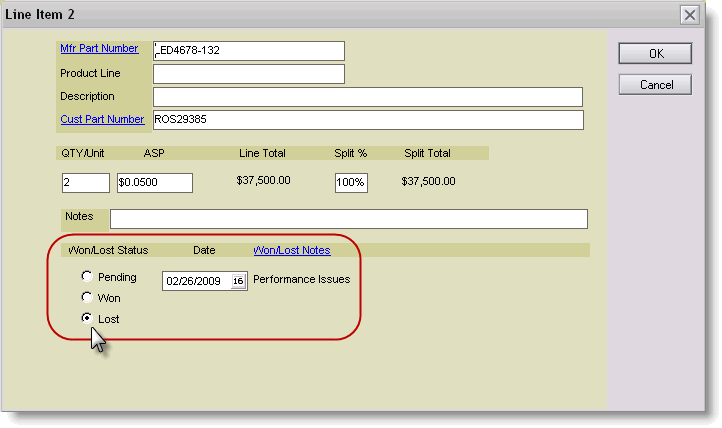The image size is (722, 428).
Task: Click the Split Total column header
Action: click(x=427, y=153)
